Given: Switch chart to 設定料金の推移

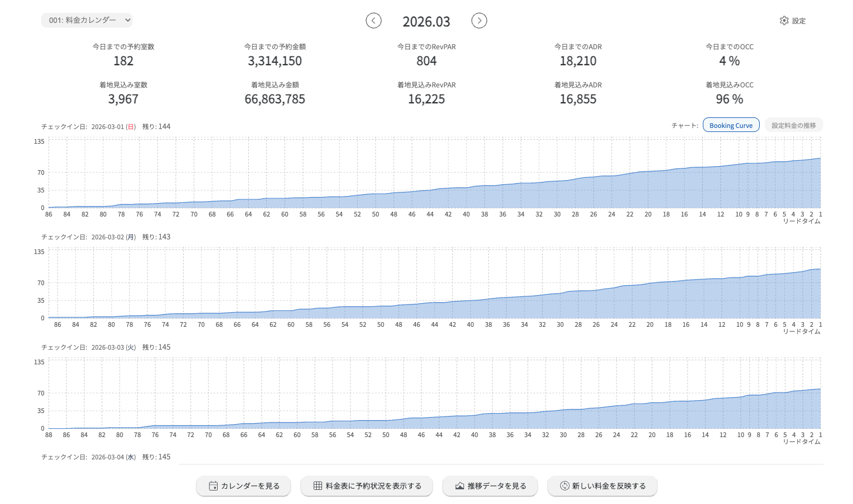Looking at the screenshot, I should click(x=793, y=125).
